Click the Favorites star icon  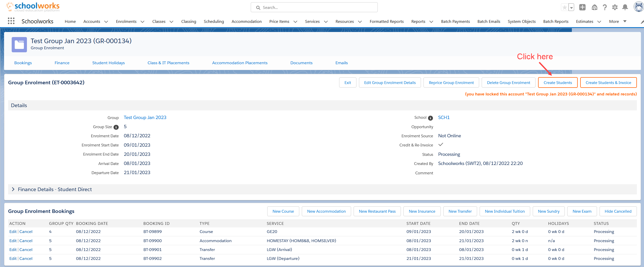click(564, 7)
